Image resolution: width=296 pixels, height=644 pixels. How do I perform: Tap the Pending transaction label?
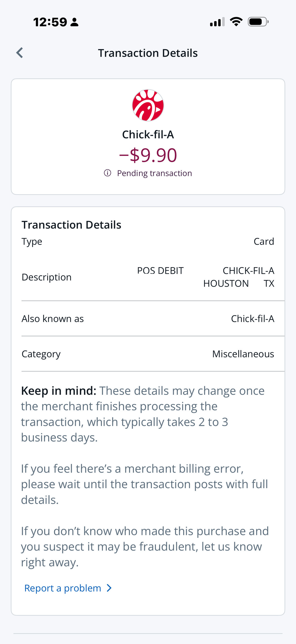pyautogui.click(x=154, y=173)
